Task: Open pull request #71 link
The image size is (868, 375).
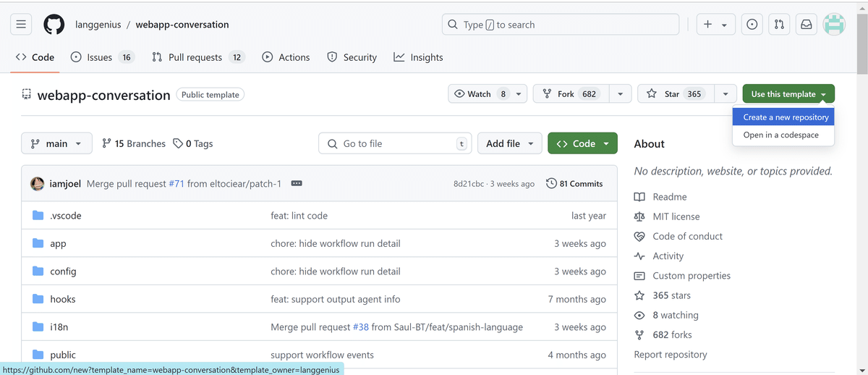Action: tap(176, 184)
